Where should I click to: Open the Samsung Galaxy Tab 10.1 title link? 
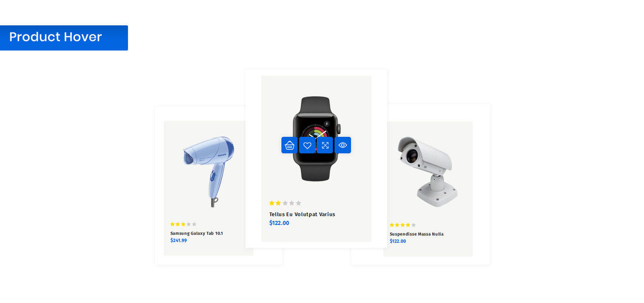pyautogui.click(x=196, y=233)
